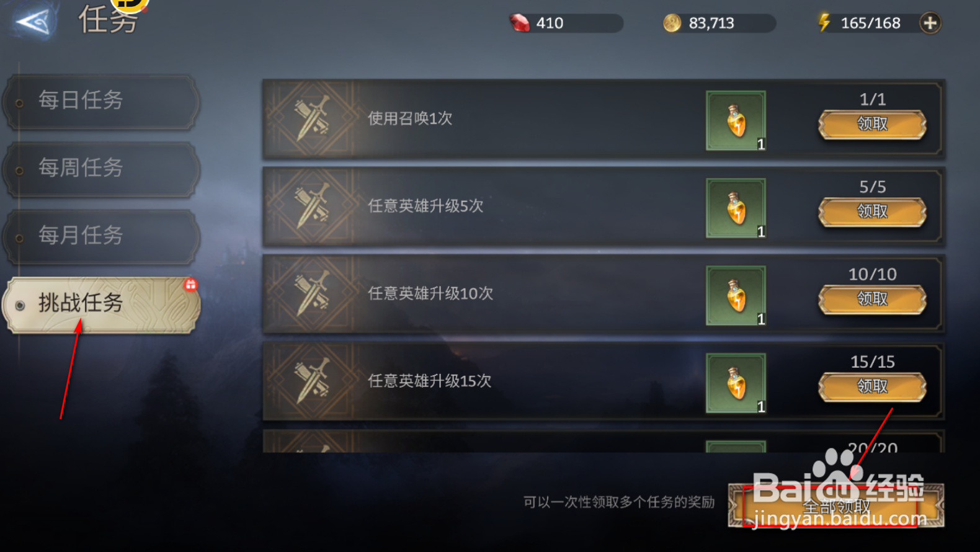980x552 pixels.
Task: Tap the partially visible 20/20 task row
Action: (604, 441)
